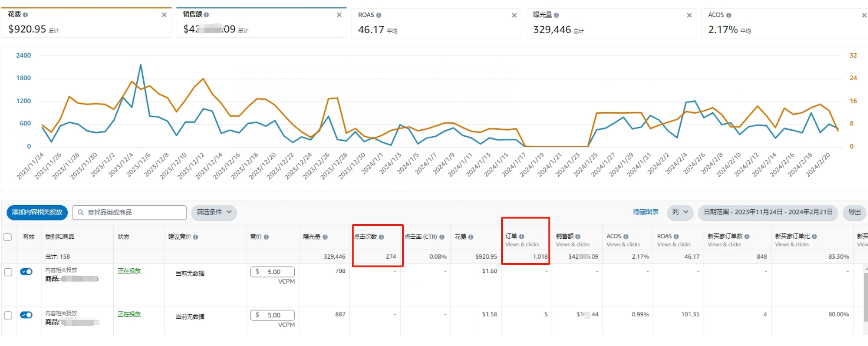Select the 曝光量 metric card
Viewport: 868px width, 346px height.
point(612,23)
